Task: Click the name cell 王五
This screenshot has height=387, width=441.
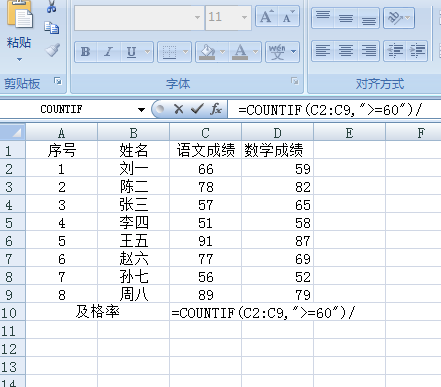Action: coord(133,240)
